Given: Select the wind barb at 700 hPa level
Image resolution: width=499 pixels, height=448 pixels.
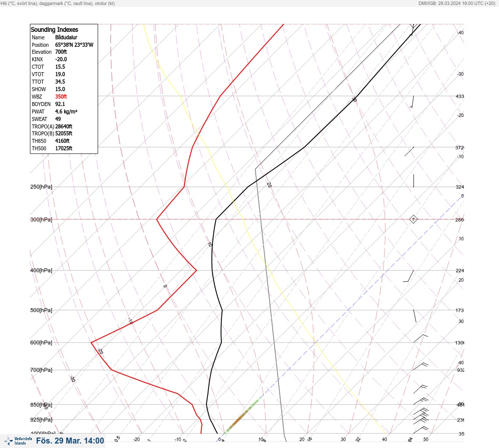Looking at the screenshot, I should [x=421, y=366].
